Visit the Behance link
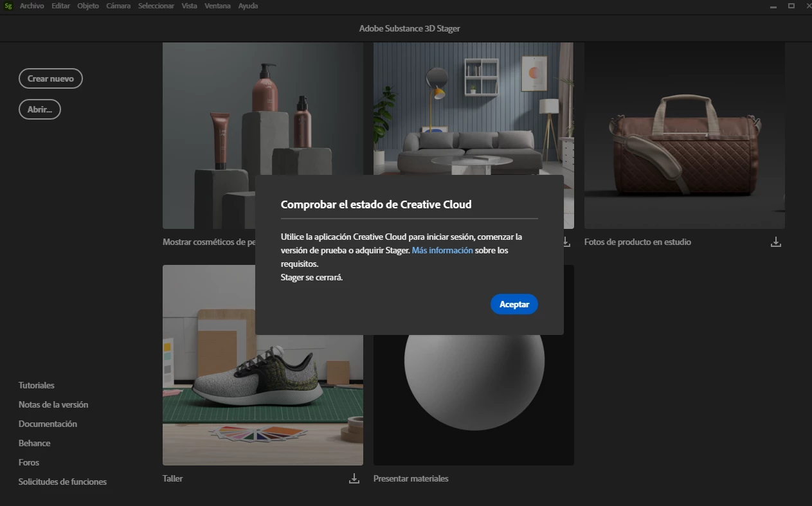This screenshot has width=812, height=506. [35, 443]
